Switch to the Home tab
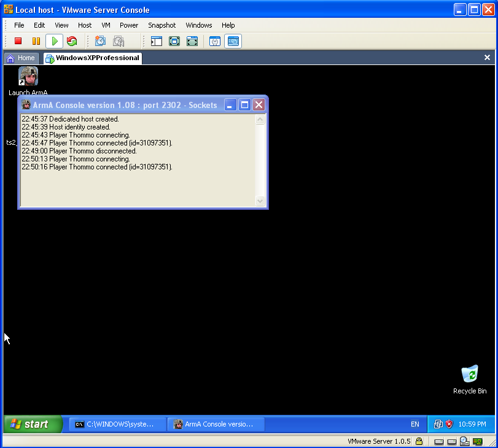This screenshot has width=498, height=448. pos(21,58)
